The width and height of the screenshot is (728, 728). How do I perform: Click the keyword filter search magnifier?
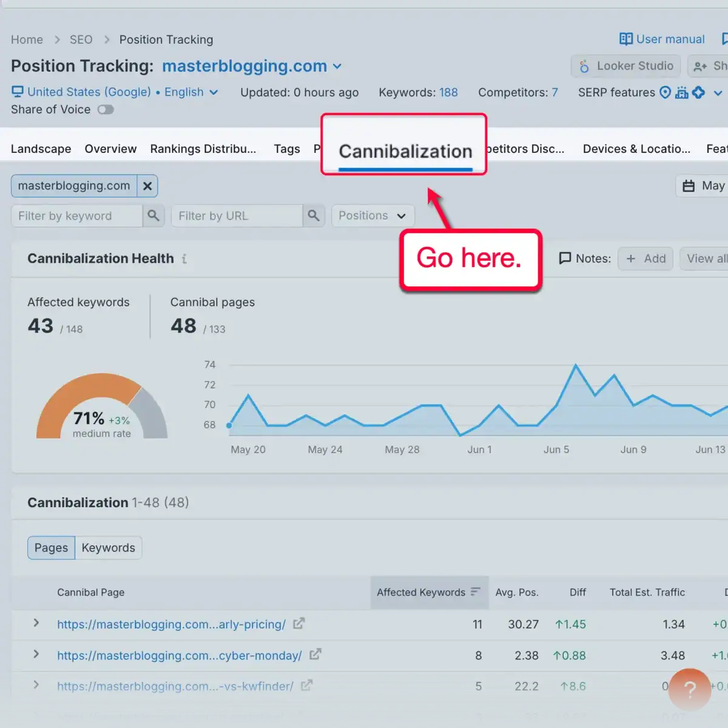coord(153,215)
